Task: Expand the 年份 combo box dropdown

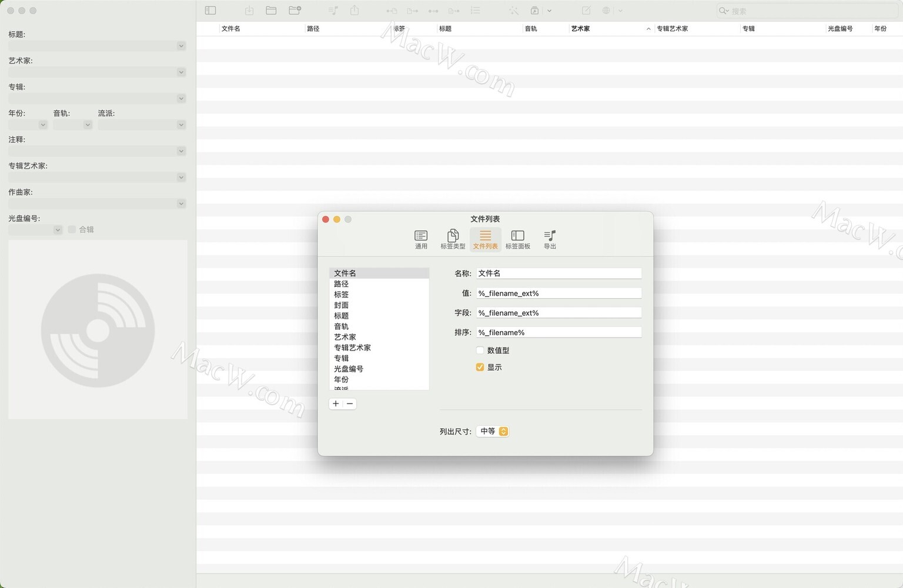Action: 43,125
